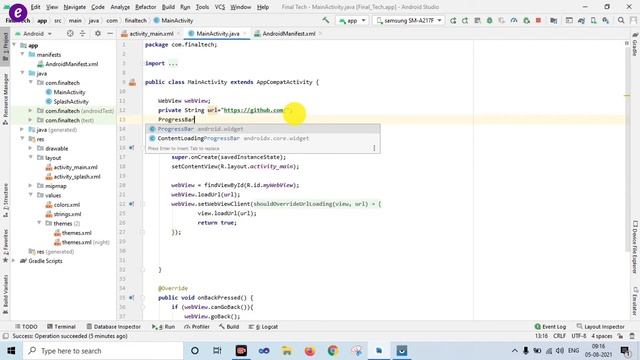The height and width of the screenshot is (360, 640).
Task: Open the Refactor menu
Action: 145,7
